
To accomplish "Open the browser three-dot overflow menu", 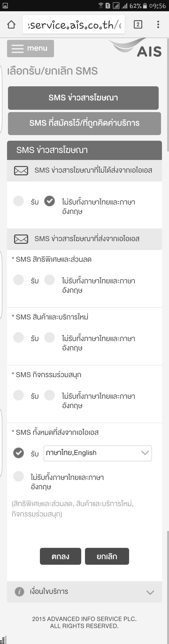I will pos(158,25).
